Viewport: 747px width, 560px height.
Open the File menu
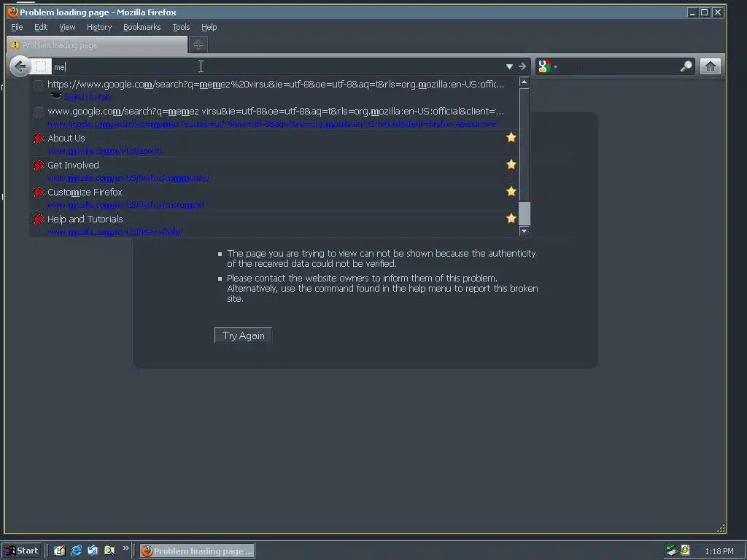pyautogui.click(x=17, y=27)
